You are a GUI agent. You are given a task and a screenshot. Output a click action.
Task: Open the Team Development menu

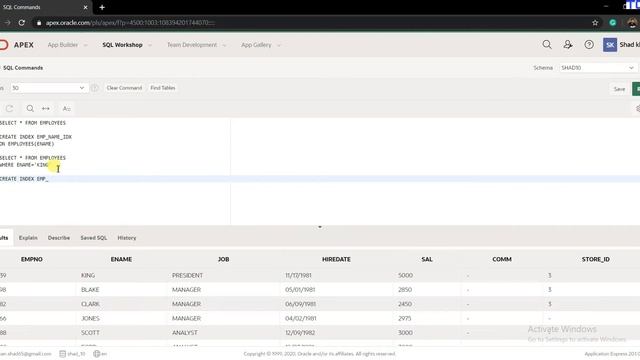pos(192,45)
